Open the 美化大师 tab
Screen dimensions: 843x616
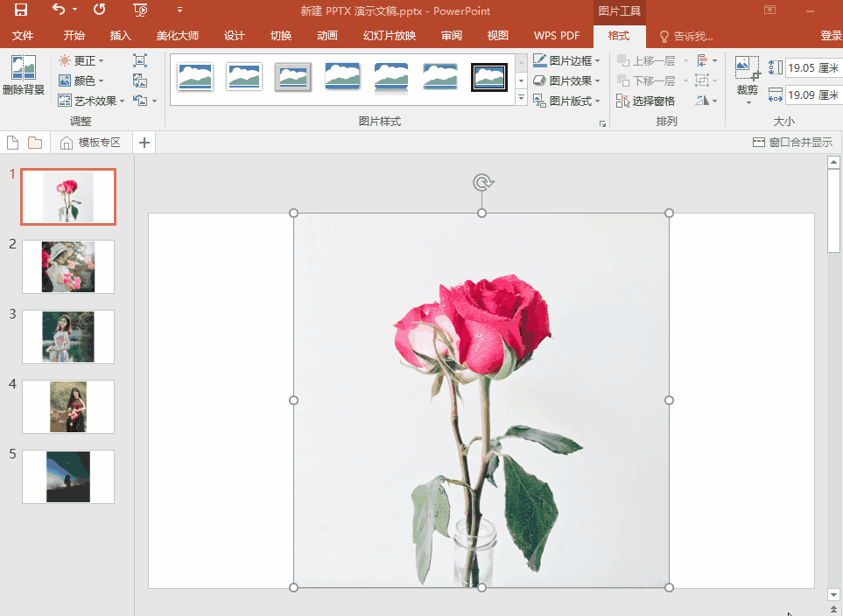click(178, 36)
